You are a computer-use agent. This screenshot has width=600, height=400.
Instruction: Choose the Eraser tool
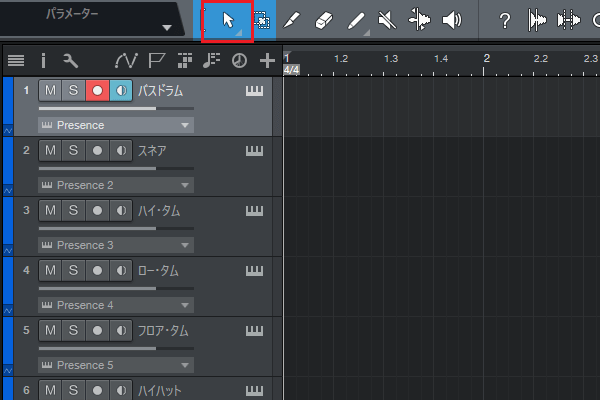(x=323, y=20)
